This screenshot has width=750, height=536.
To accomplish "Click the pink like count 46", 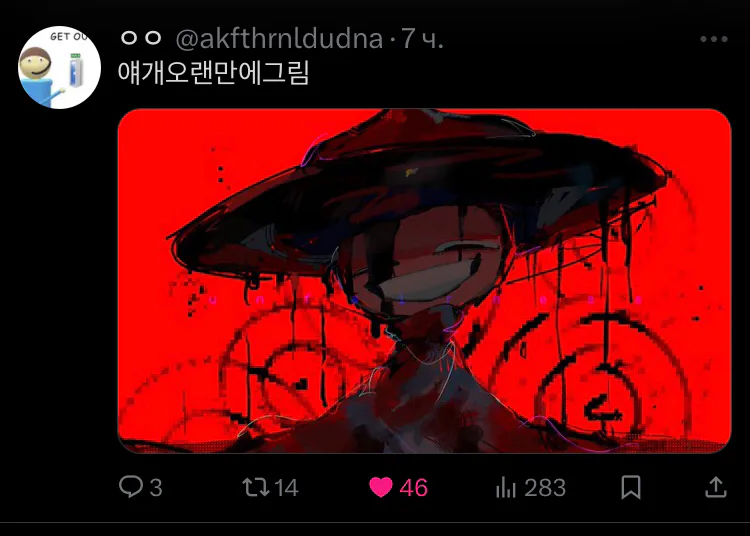I will (413, 488).
